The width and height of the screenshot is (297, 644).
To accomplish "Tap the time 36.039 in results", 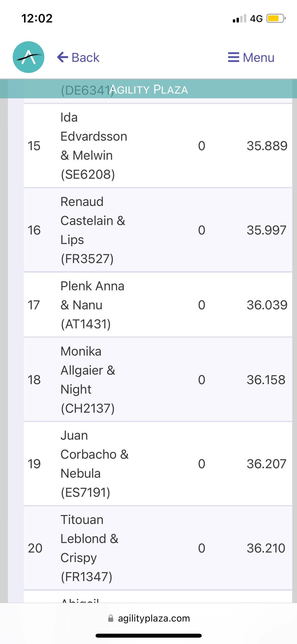I will [x=267, y=305].
